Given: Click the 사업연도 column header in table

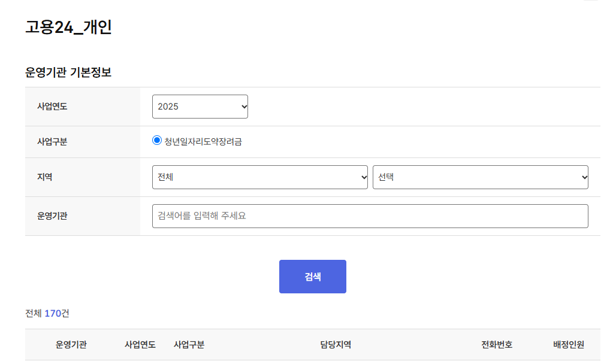Looking at the screenshot, I should 140,345.
